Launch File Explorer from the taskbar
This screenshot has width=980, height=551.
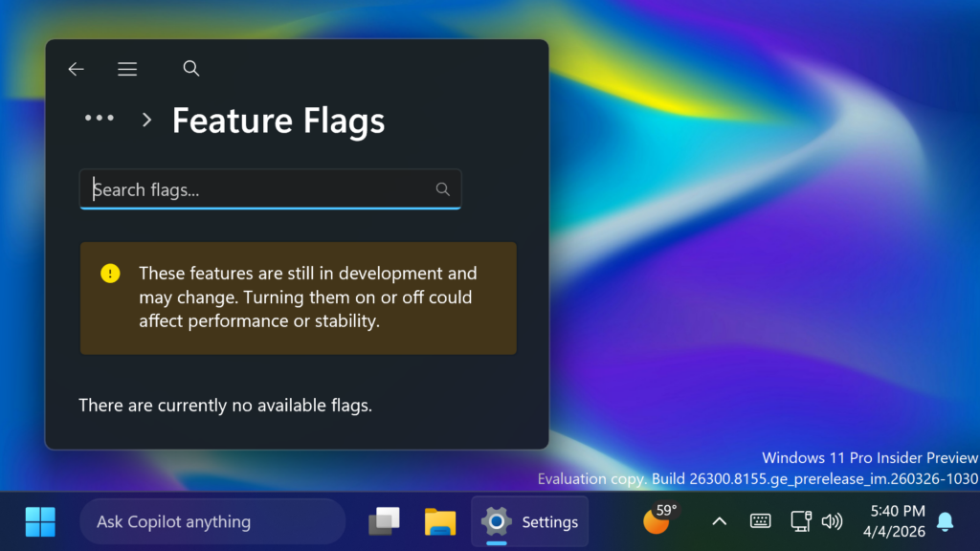pyautogui.click(x=440, y=521)
